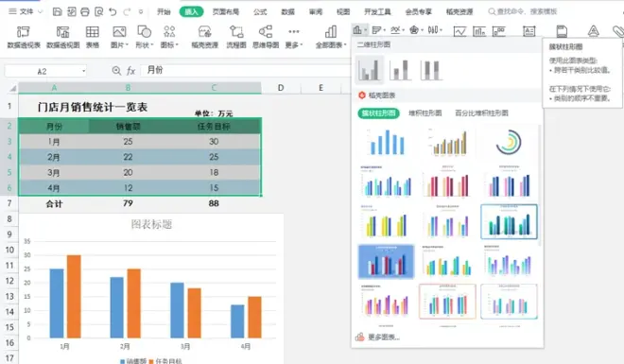Click the undo arrow icon

(x=113, y=12)
